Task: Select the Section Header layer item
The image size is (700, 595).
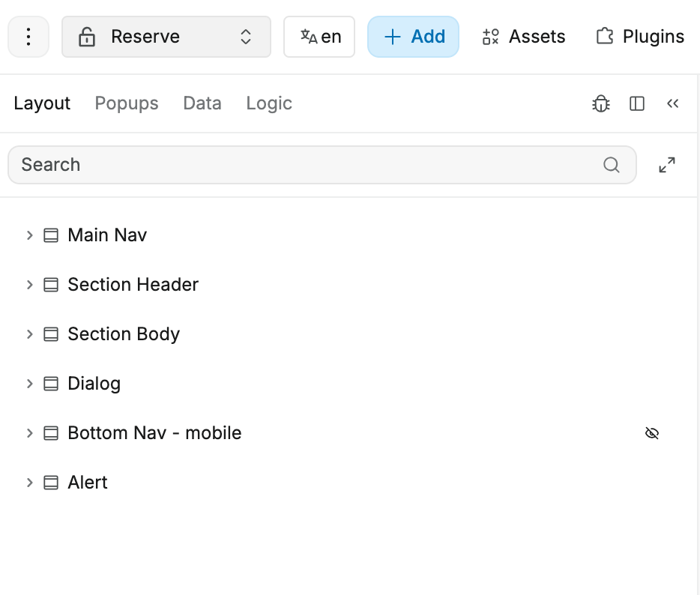Action: [x=133, y=285]
